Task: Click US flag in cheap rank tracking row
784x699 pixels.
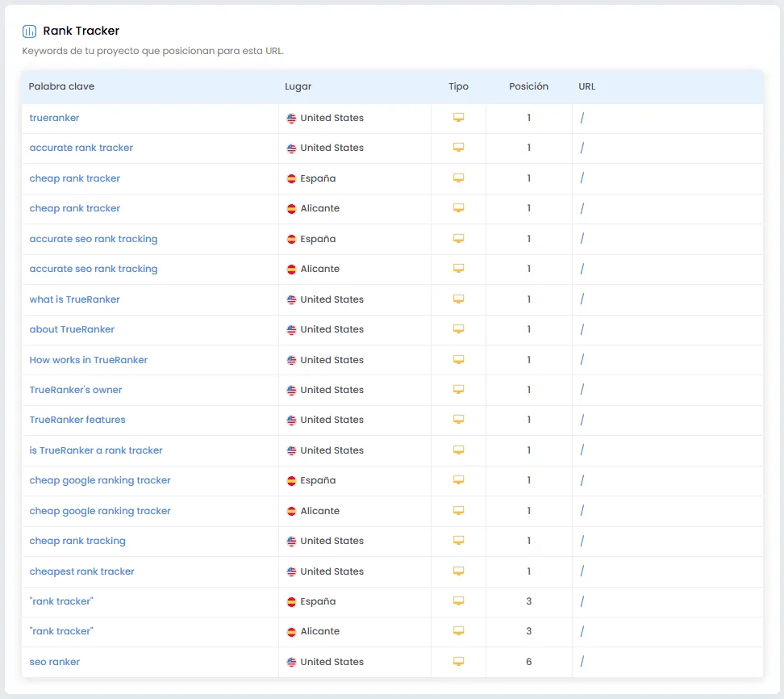Action: coord(291,542)
